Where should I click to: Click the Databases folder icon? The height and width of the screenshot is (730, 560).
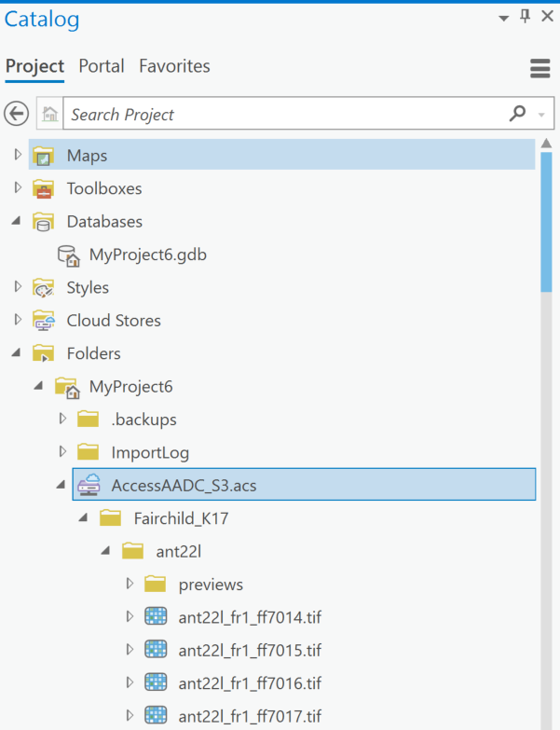pos(43,222)
